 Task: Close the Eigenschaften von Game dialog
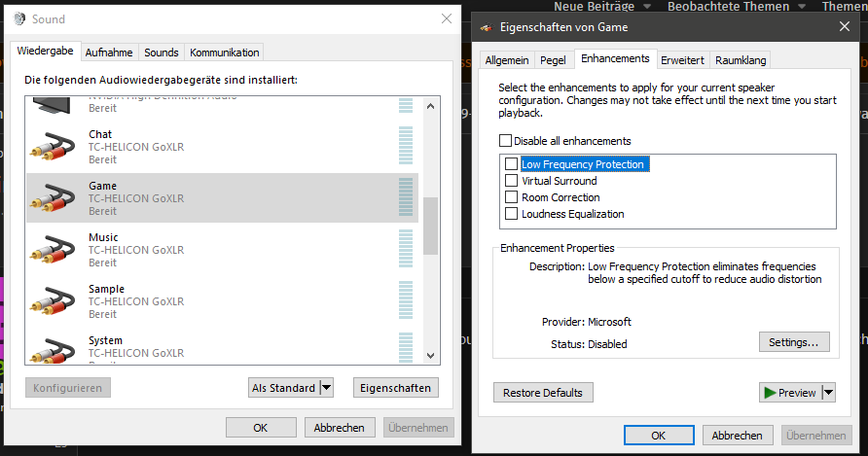[845, 26]
